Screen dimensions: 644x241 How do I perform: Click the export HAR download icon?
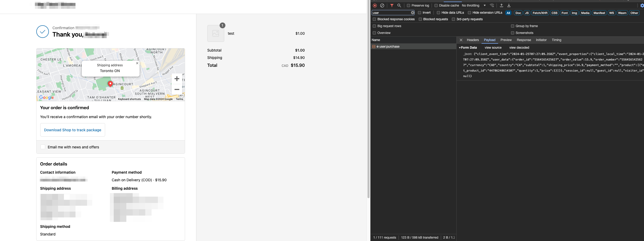(509, 6)
